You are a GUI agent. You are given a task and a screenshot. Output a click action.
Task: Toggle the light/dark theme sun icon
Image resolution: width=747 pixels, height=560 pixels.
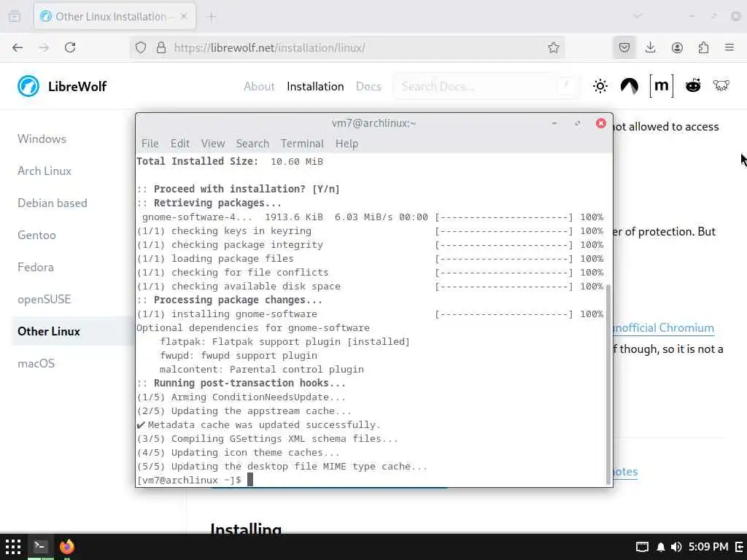[600, 86]
